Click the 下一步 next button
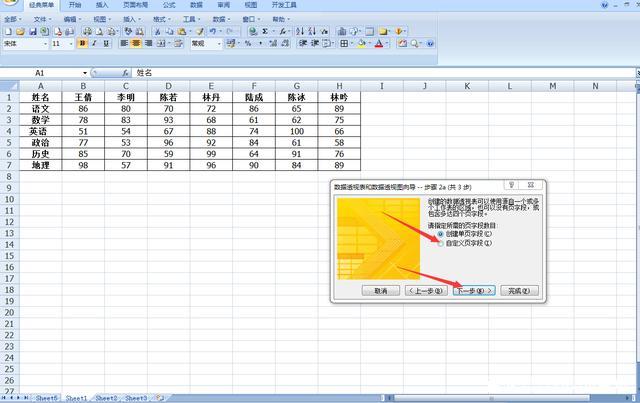The height and width of the screenshot is (403, 640). (474, 291)
